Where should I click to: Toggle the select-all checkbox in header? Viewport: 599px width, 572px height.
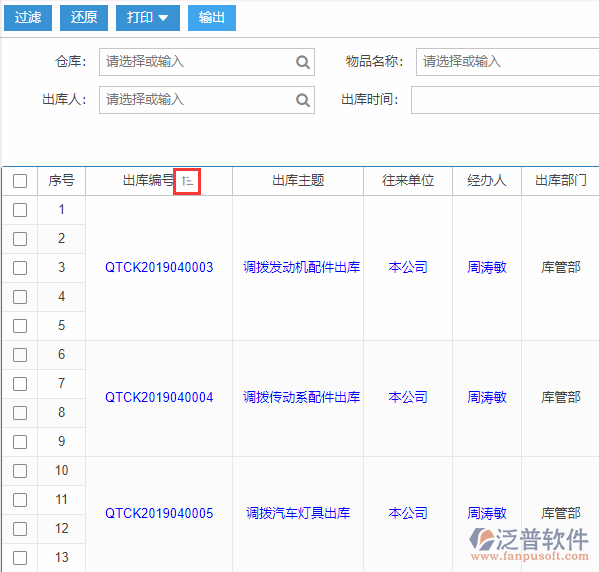click(x=20, y=181)
